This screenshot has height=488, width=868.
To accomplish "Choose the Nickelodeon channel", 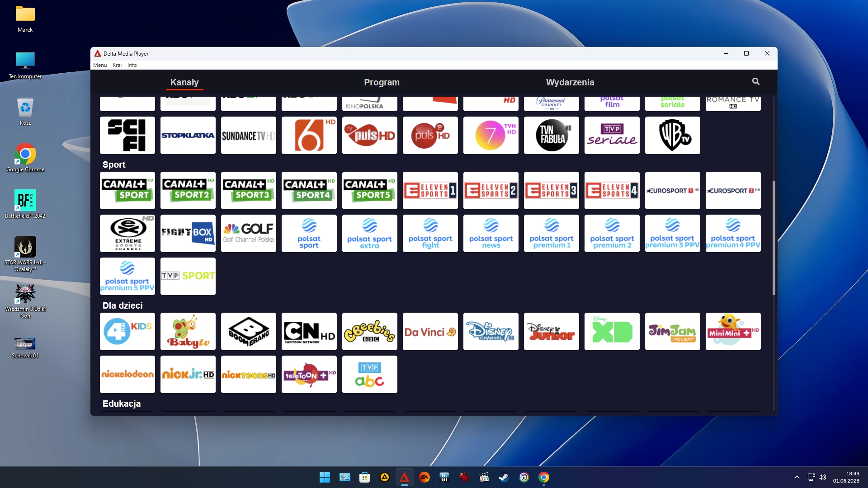I will tap(127, 375).
